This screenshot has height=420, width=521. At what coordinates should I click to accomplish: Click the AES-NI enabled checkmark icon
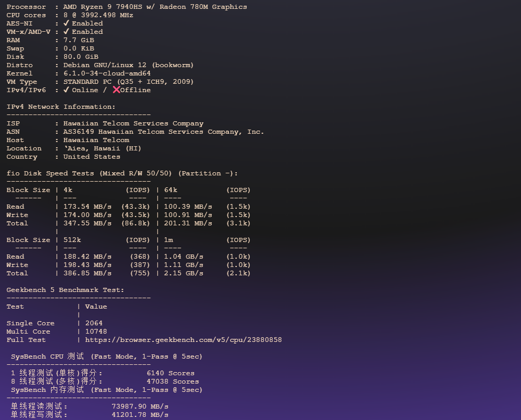pos(66,23)
